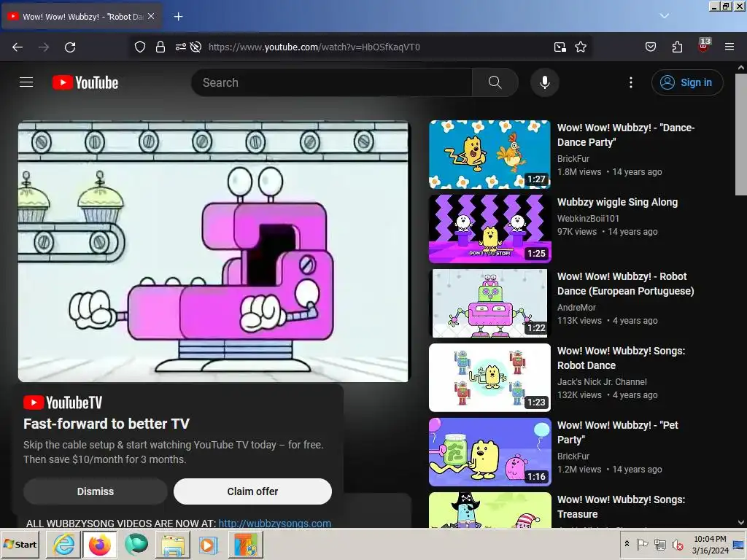Screen dimensions: 747x560
Task: Show hidden system tray icons
Action: (627, 543)
